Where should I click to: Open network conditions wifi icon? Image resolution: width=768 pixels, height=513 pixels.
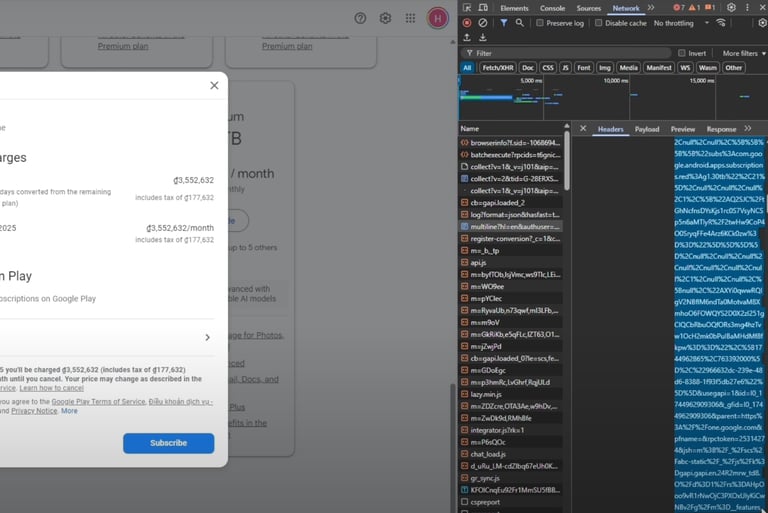(x=720, y=23)
